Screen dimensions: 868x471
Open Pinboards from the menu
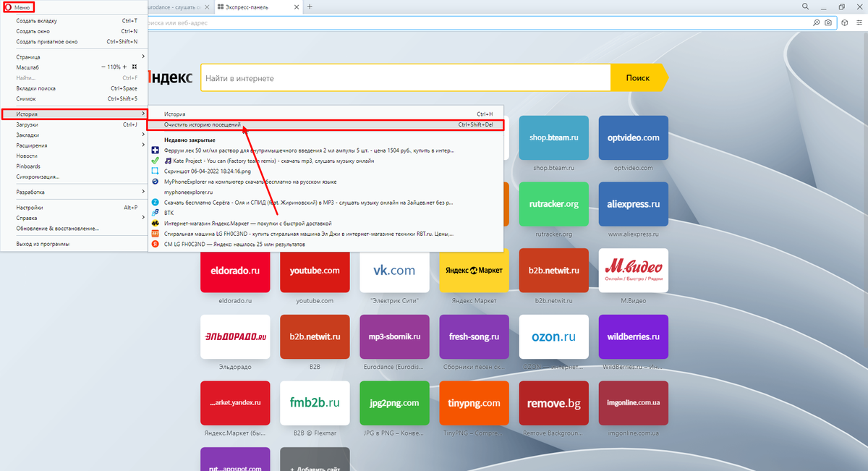click(74, 166)
